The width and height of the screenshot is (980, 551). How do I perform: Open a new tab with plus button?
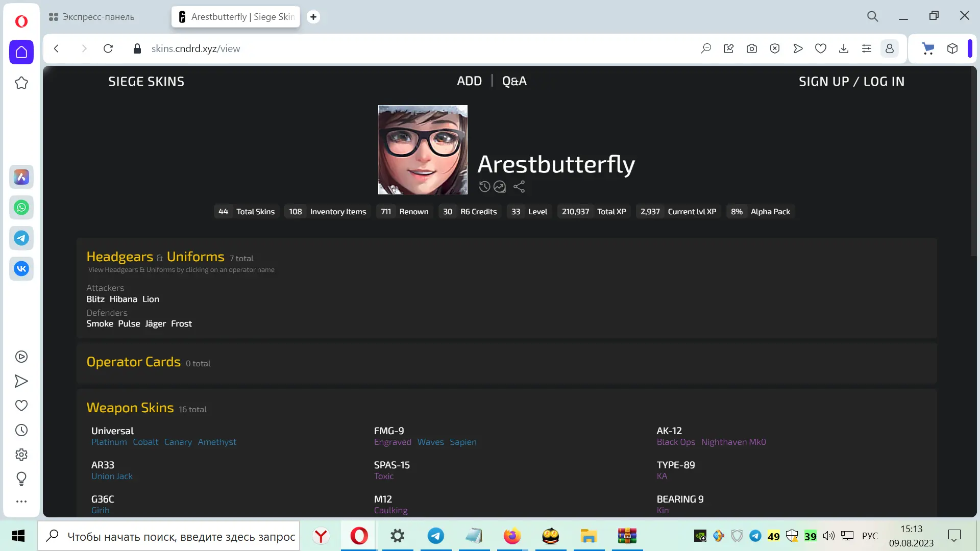[313, 17]
